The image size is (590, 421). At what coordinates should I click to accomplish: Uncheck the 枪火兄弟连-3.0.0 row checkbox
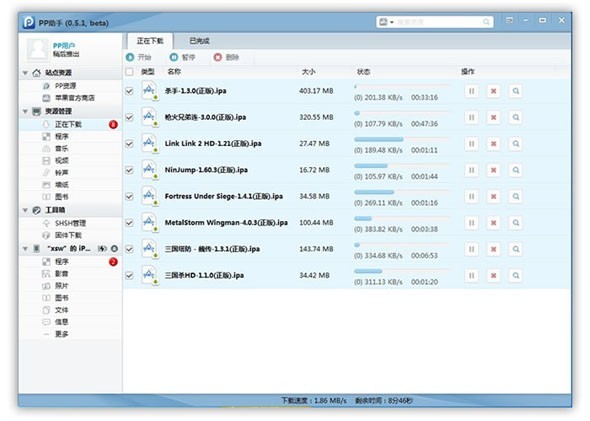click(129, 117)
